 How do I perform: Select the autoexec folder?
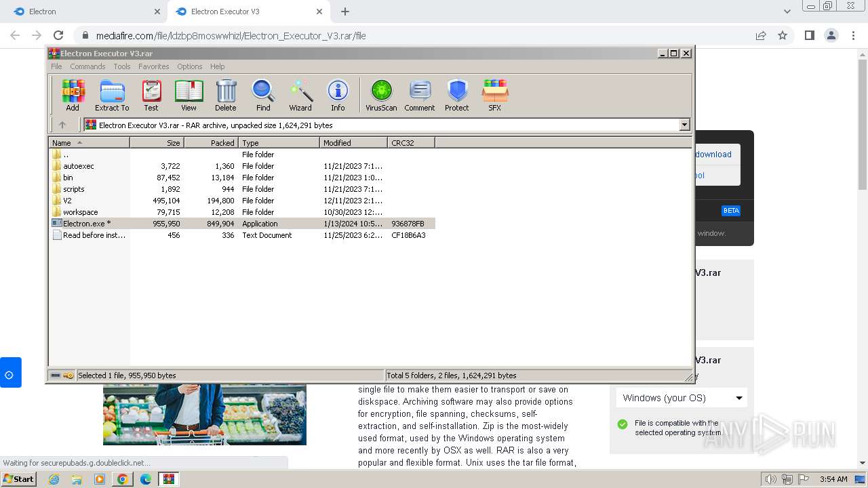pyautogui.click(x=242, y=166)
